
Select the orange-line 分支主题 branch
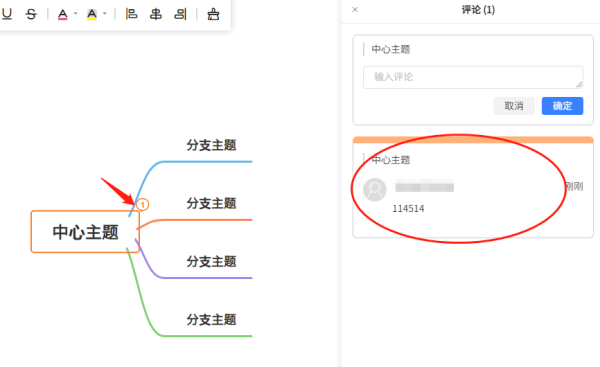pyautogui.click(x=211, y=204)
